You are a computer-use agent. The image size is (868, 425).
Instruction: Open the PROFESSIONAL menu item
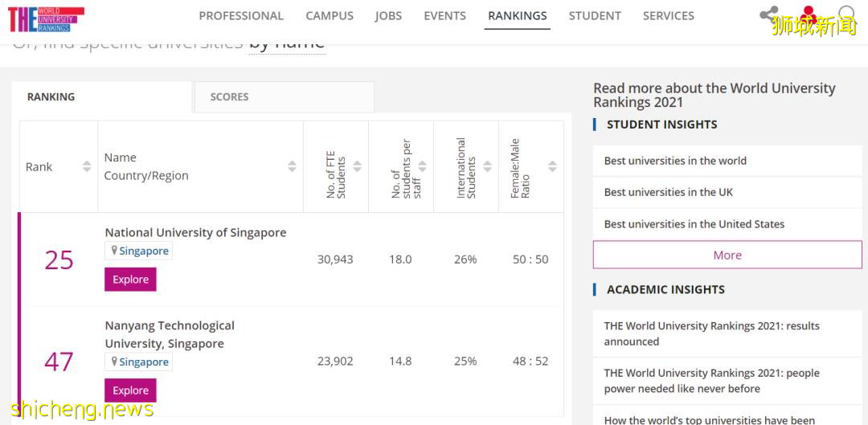(241, 15)
